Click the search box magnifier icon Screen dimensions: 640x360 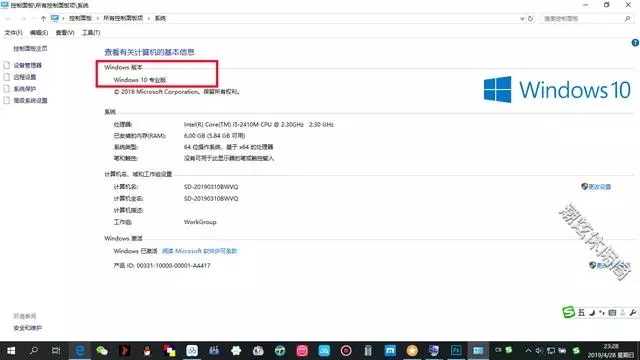(x=627, y=18)
